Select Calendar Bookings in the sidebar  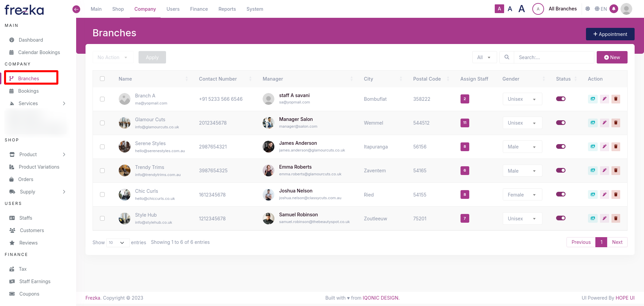(39, 52)
